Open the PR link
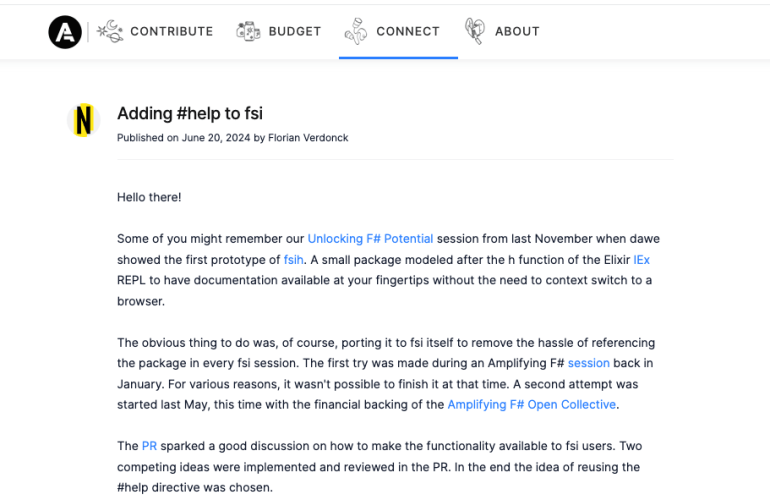The height and width of the screenshot is (500, 770). click(149, 446)
